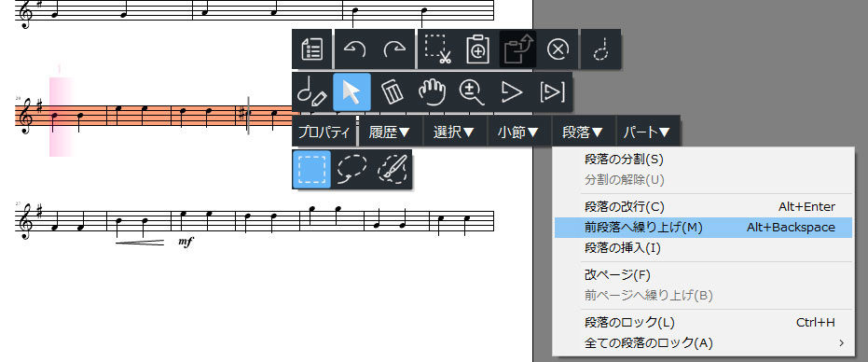This screenshot has width=868, height=362.
Task: Paste from clipboard icon
Action: coord(477,49)
